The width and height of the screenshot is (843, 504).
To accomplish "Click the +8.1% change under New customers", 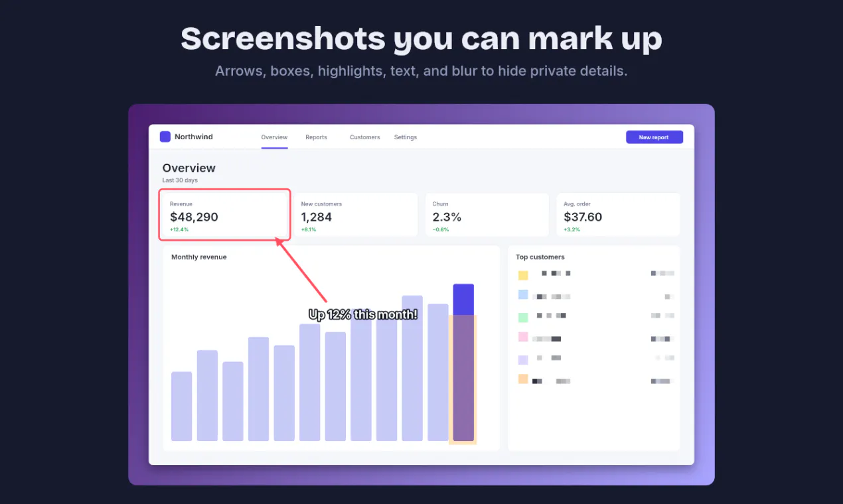I will point(309,229).
